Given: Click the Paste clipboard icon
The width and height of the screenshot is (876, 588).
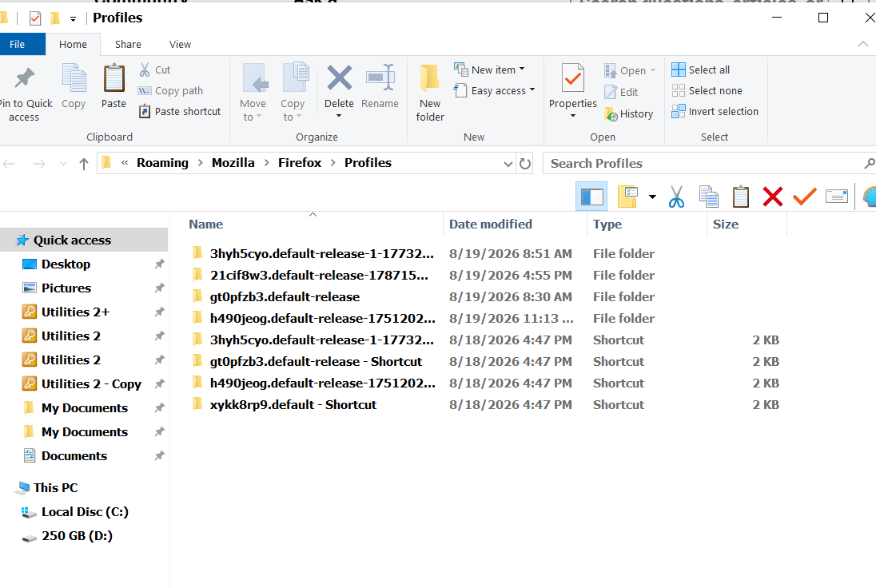Looking at the screenshot, I should pyautogui.click(x=114, y=78).
